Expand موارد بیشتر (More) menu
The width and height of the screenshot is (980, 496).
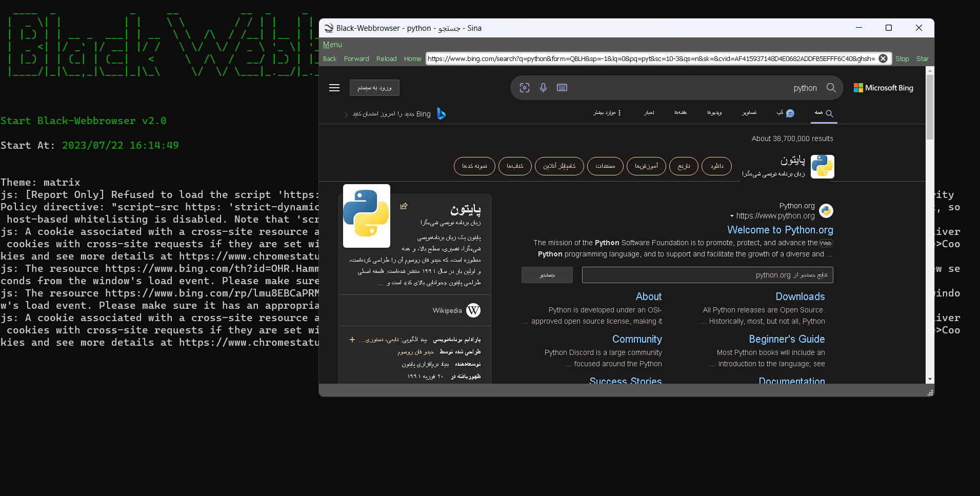[x=607, y=113]
